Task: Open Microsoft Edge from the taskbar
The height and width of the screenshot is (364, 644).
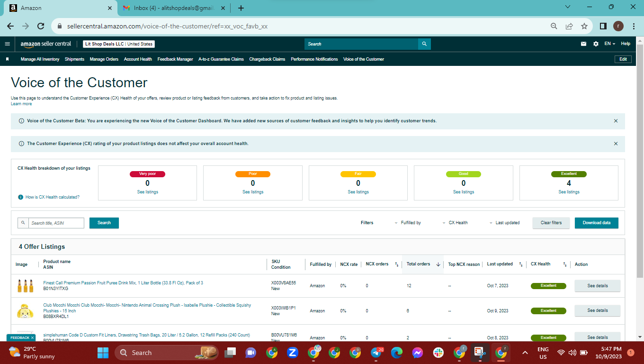Action: (x=397, y=353)
